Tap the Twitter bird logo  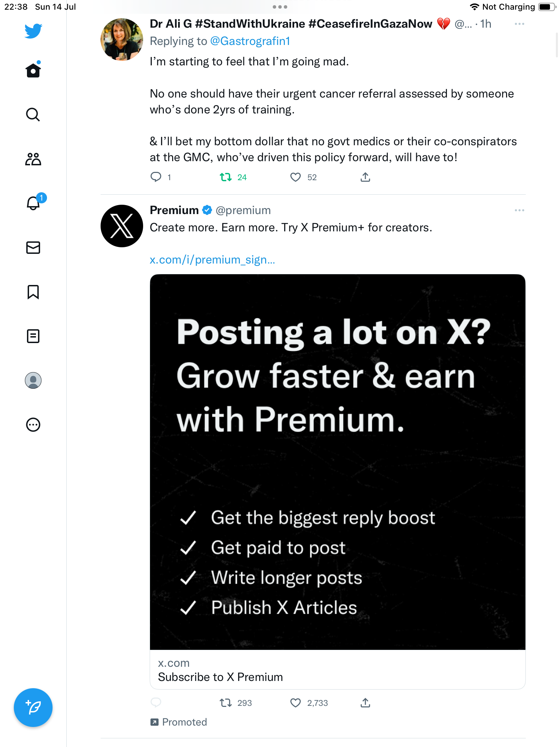33,31
